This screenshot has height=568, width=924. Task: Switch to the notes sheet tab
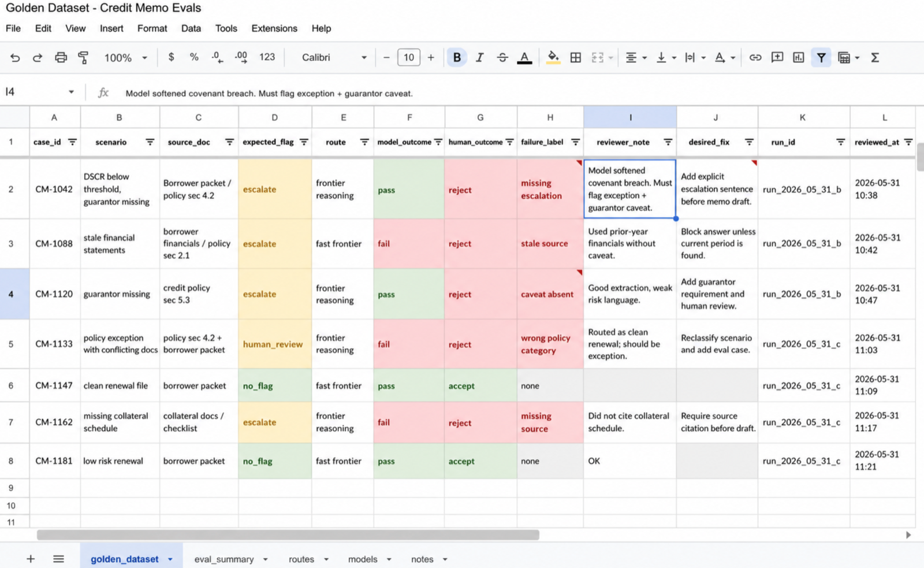pos(429,559)
